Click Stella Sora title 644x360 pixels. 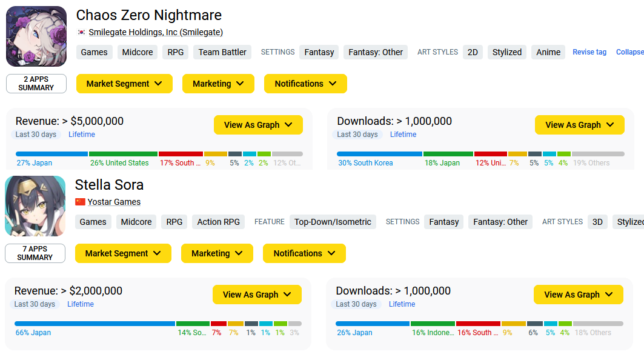click(x=109, y=185)
